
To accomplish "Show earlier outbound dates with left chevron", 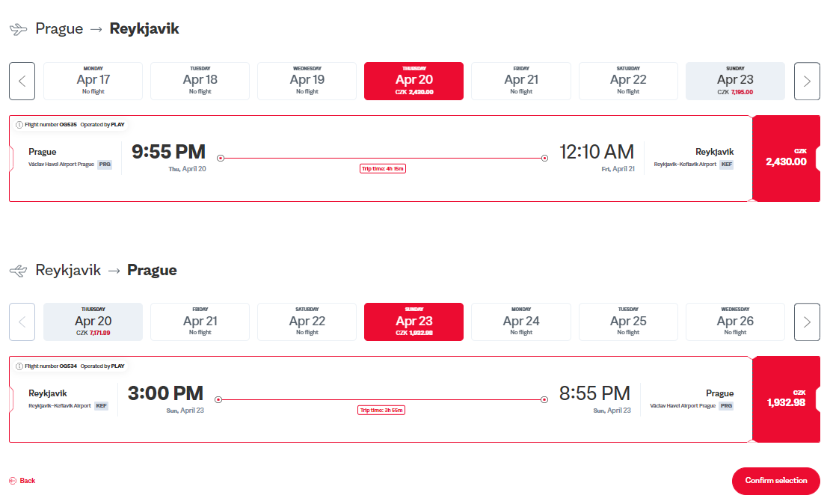I will (22, 81).
